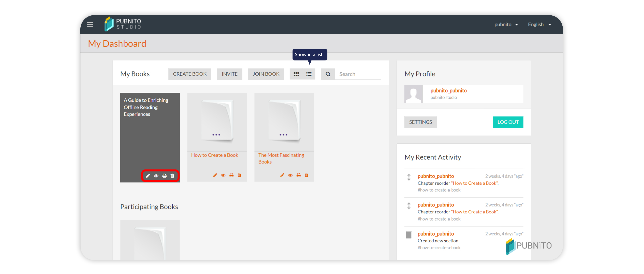Switch to list view for My Books
Viewport: 644px width, 274px height.
(309, 74)
